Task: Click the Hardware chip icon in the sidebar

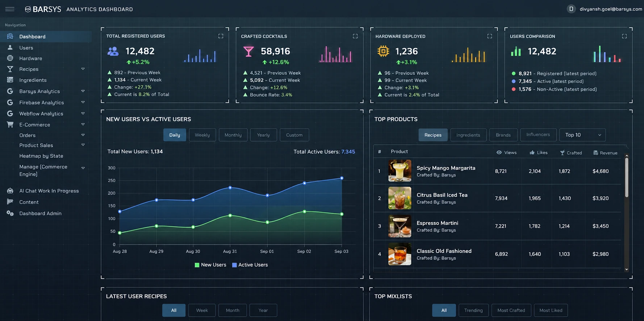Action: 10,58
